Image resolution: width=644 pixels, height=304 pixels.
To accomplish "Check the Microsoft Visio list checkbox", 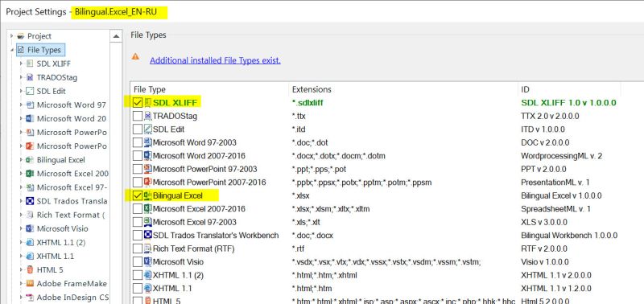I will coord(138,261).
